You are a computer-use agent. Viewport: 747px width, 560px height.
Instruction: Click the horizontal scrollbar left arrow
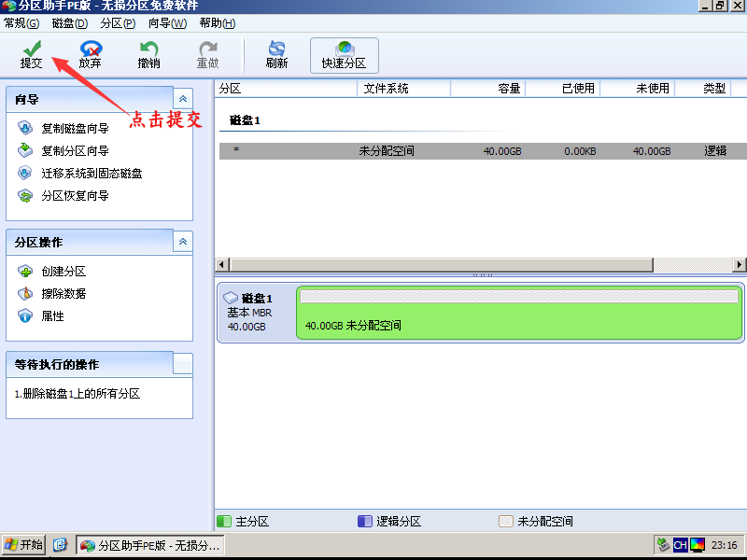coord(221,264)
